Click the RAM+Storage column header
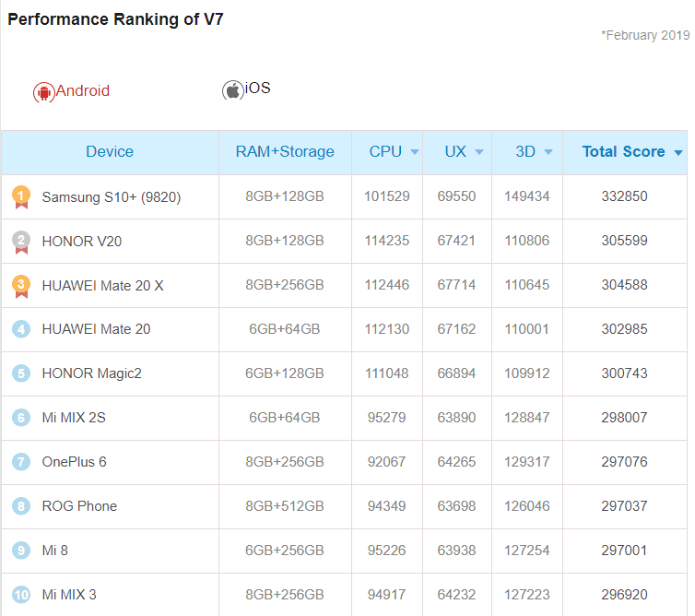The height and width of the screenshot is (616, 695). click(285, 151)
